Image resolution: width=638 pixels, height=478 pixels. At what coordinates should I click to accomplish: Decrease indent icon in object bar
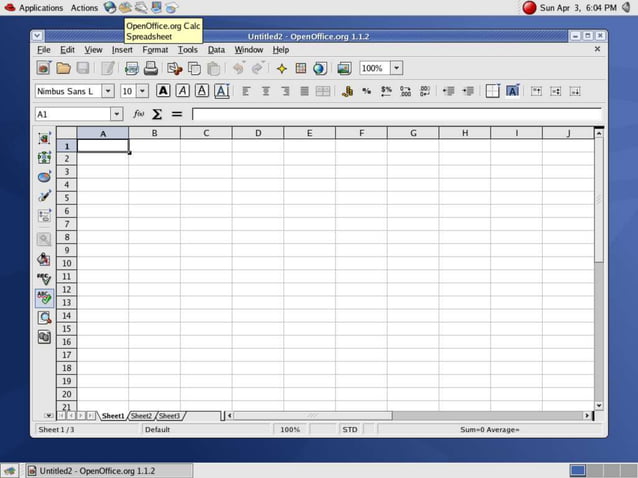point(449,91)
